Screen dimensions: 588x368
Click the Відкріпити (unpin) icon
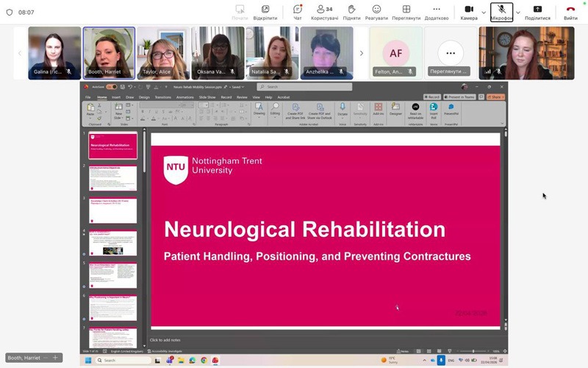point(265,12)
